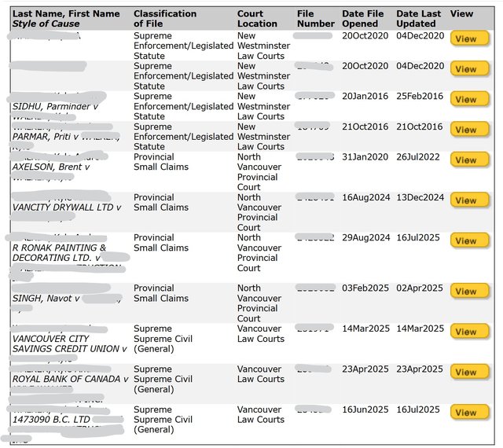Click the 'Classification of File' column header
Screen dimensions: 503x448
click(x=165, y=19)
